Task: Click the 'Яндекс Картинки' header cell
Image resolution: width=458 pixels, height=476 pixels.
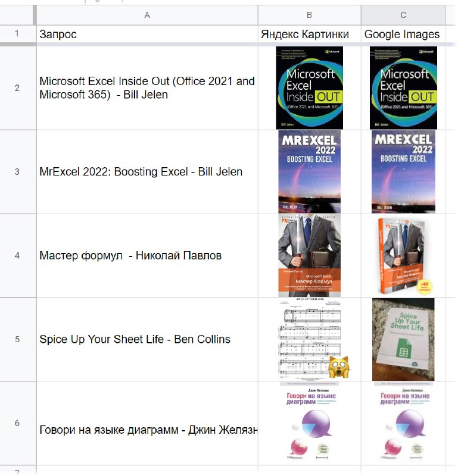Action: (309, 34)
